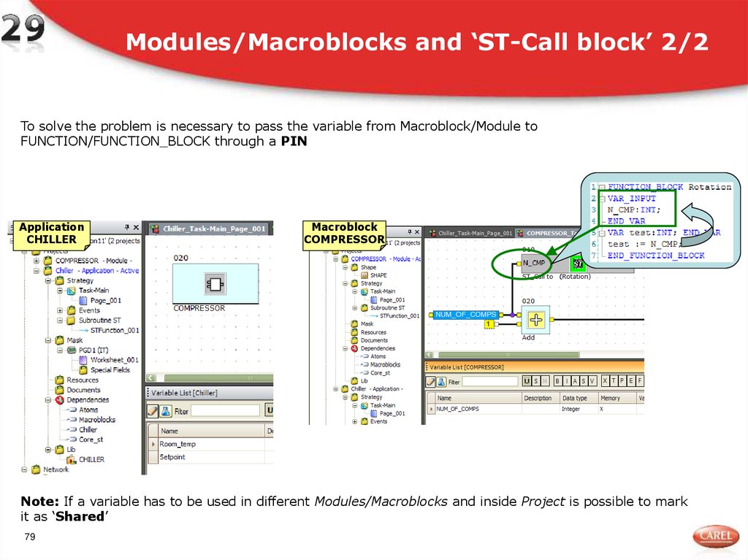Click the NUM_OF_COMPS variable block in the diagram

466,315
